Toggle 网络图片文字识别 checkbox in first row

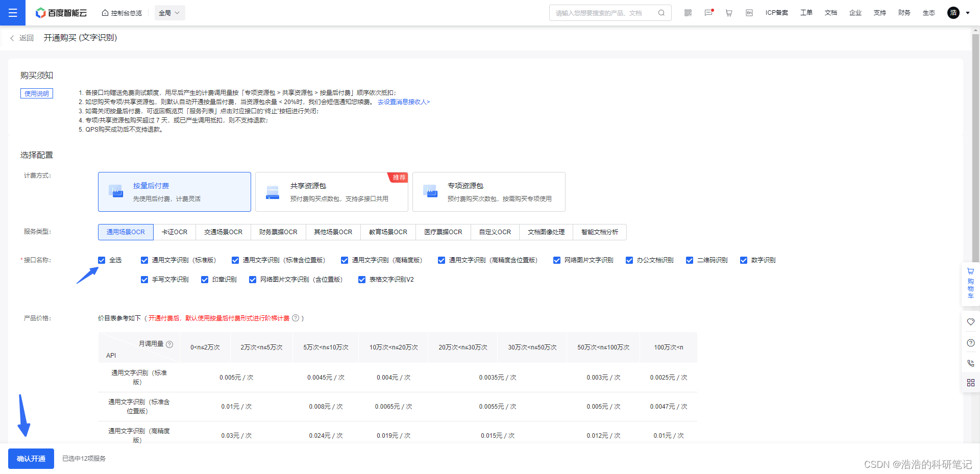557,260
